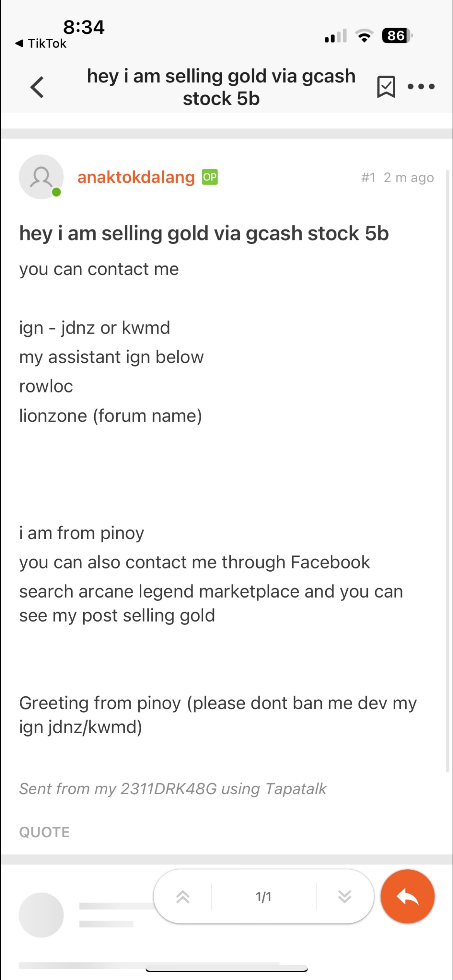Go back using the left chevron arrow

(37, 87)
